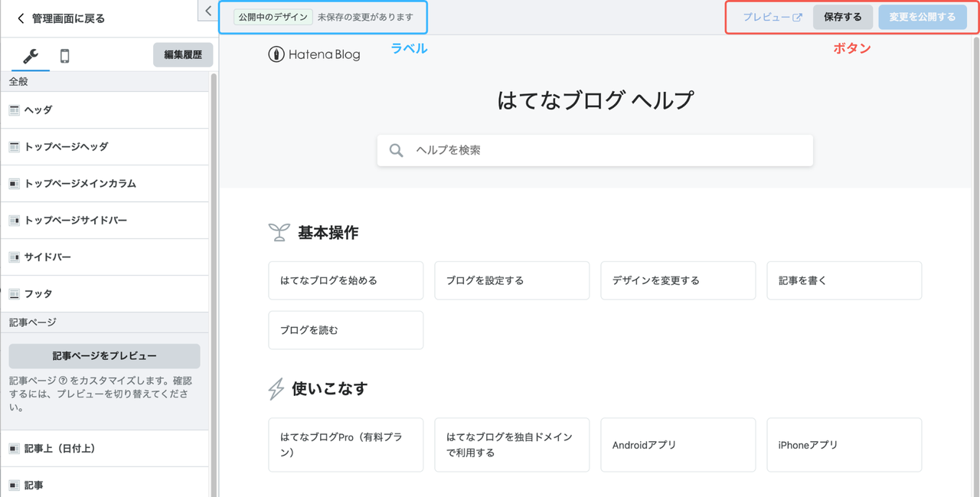Screen dimensions: 980x497
Task: Open iPhoneアプリ card
Action: pyautogui.click(x=844, y=445)
